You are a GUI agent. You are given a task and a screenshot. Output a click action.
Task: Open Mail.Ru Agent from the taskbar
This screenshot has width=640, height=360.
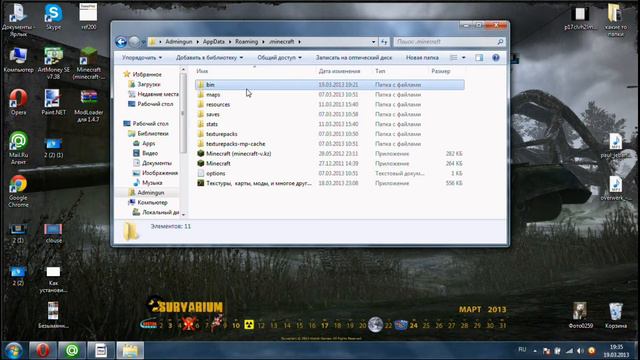coord(72,351)
